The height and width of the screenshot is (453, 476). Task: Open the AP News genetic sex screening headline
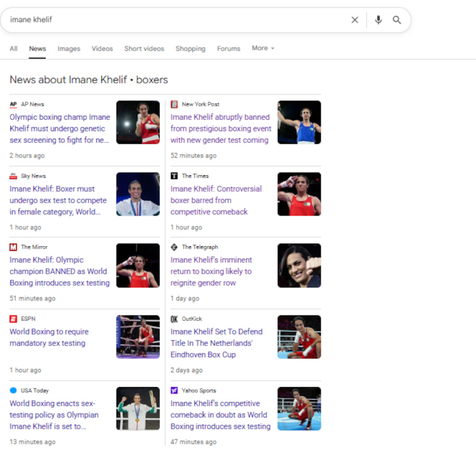coord(59,128)
